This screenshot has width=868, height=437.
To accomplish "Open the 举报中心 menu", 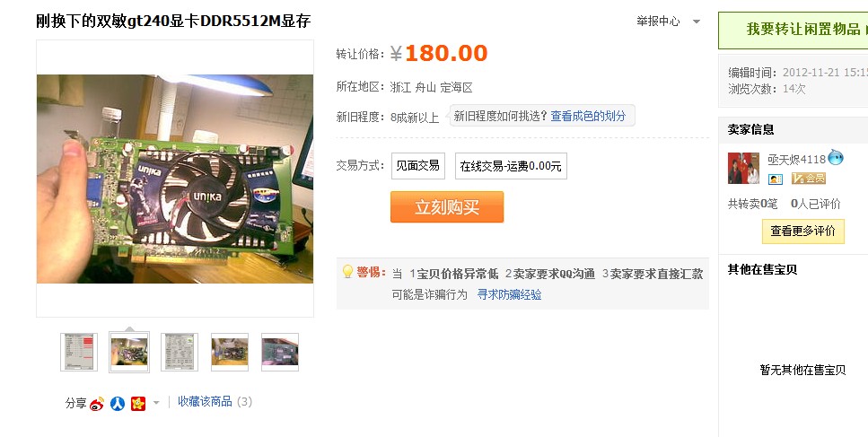I will (658, 21).
